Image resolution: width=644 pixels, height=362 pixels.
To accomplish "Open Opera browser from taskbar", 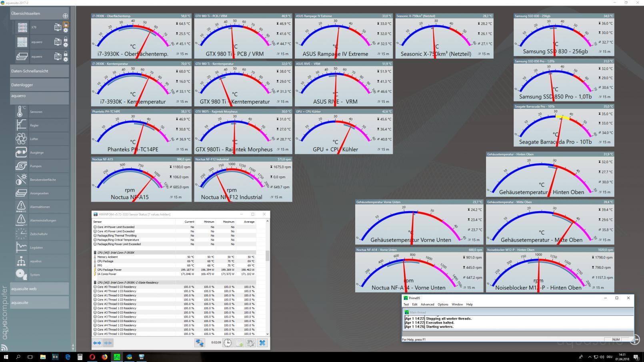I will (92, 357).
